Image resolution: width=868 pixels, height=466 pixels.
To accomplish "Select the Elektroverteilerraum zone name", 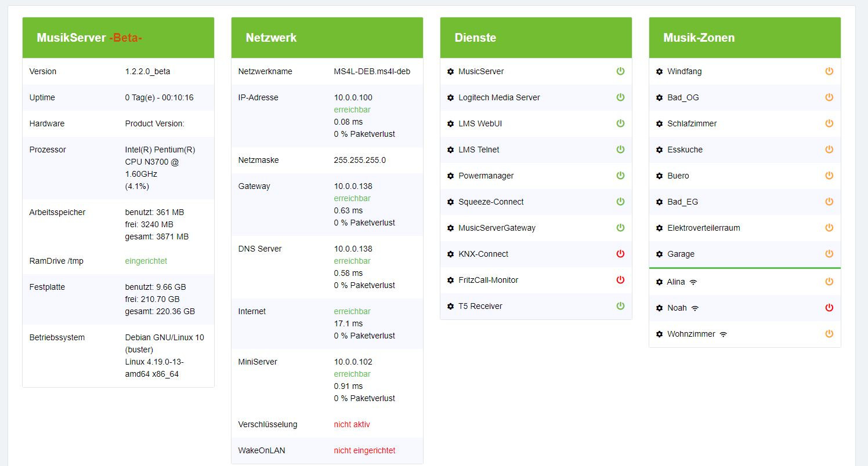I will pyautogui.click(x=703, y=228).
